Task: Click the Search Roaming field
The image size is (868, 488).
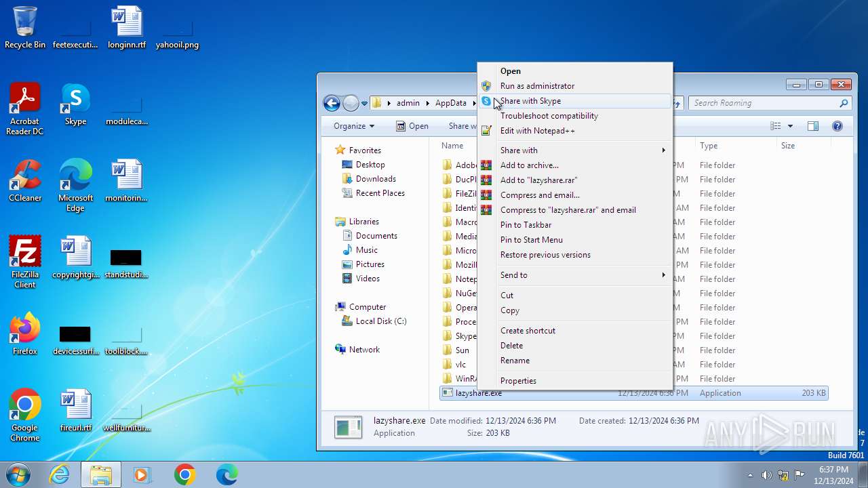Action: pos(770,103)
